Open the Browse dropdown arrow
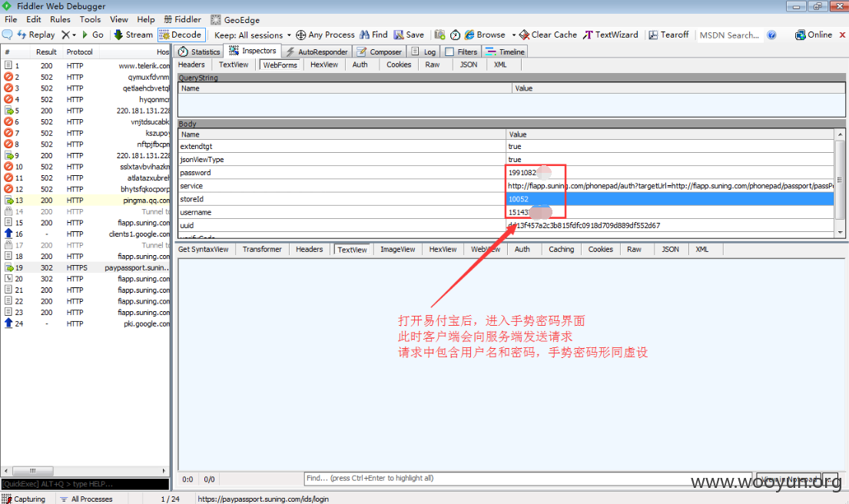Screen dimensions: 849x504 point(514,35)
